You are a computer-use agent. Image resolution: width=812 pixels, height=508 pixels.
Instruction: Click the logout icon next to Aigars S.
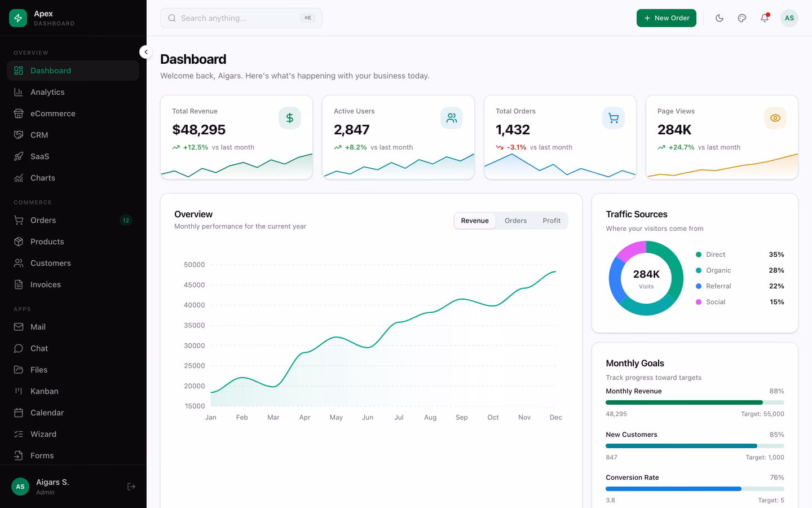click(x=131, y=487)
